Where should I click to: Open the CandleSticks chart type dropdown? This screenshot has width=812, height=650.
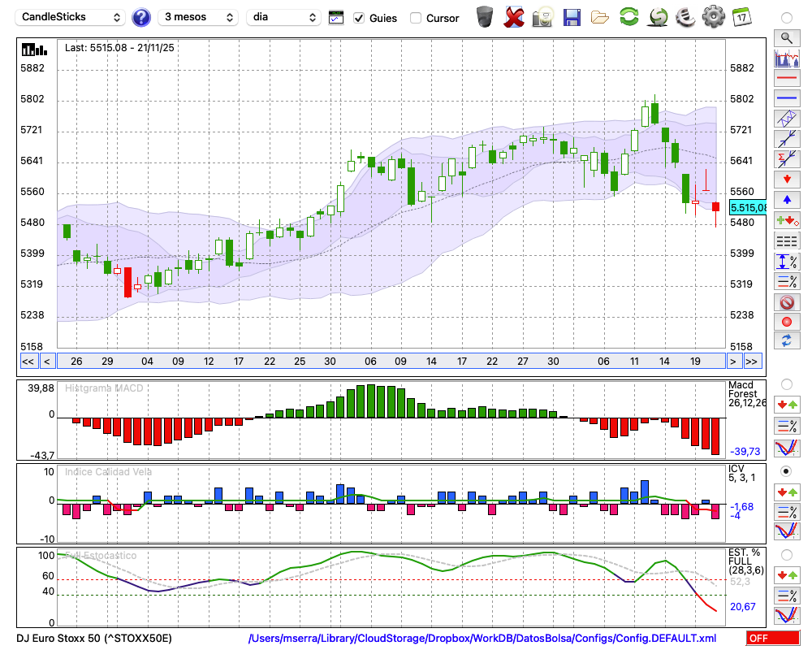point(71,17)
